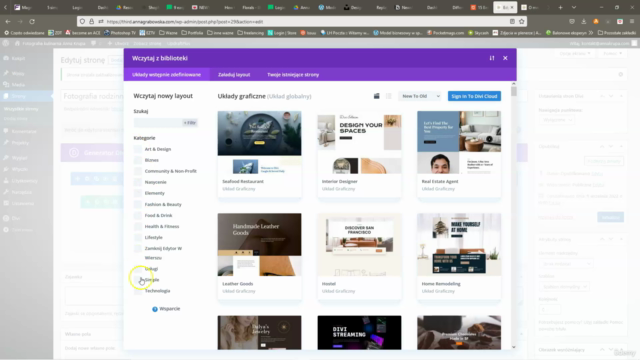Show more bookmarks with overflow chevron

(x=591, y=33)
